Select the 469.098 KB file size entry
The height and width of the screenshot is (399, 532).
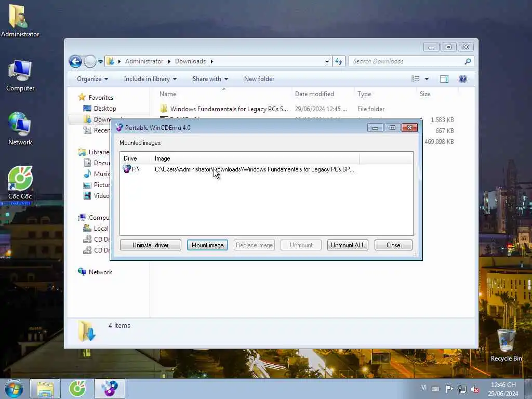click(x=439, y=141)
